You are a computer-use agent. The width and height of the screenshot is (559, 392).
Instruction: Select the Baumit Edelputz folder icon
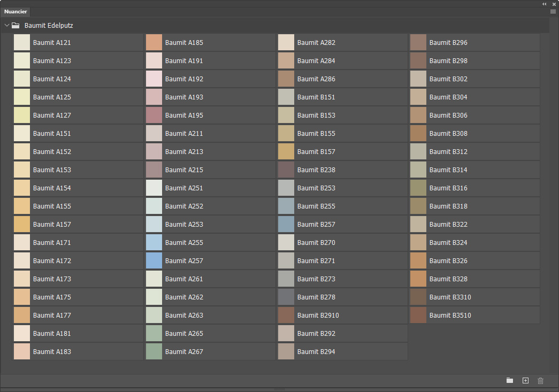(x=16, y=25)
